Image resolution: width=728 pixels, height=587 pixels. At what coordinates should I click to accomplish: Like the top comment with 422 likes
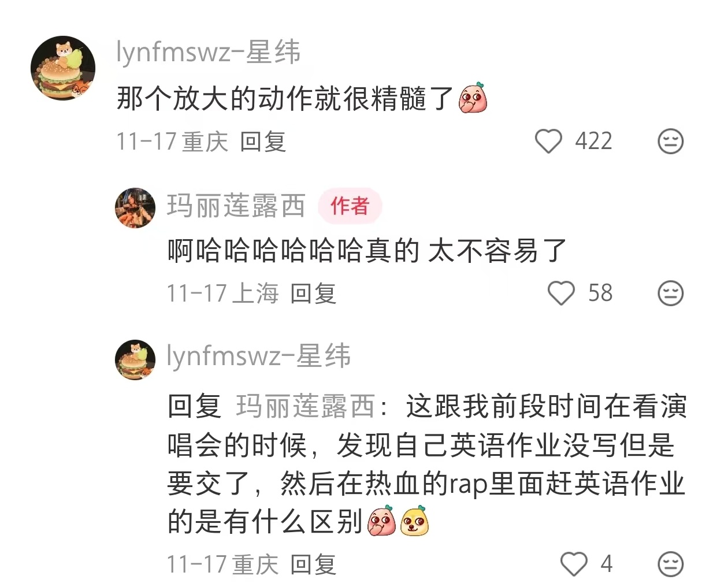(x=548, y=142)
